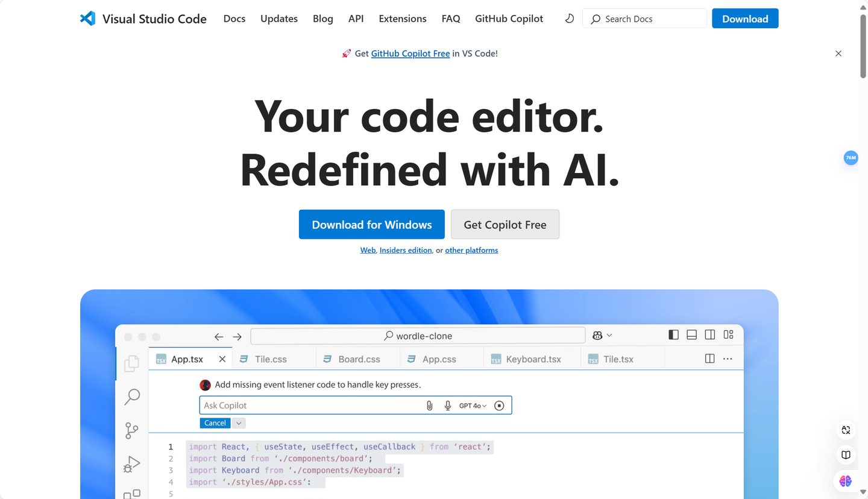Open the other platforms link

coord(471,250)
